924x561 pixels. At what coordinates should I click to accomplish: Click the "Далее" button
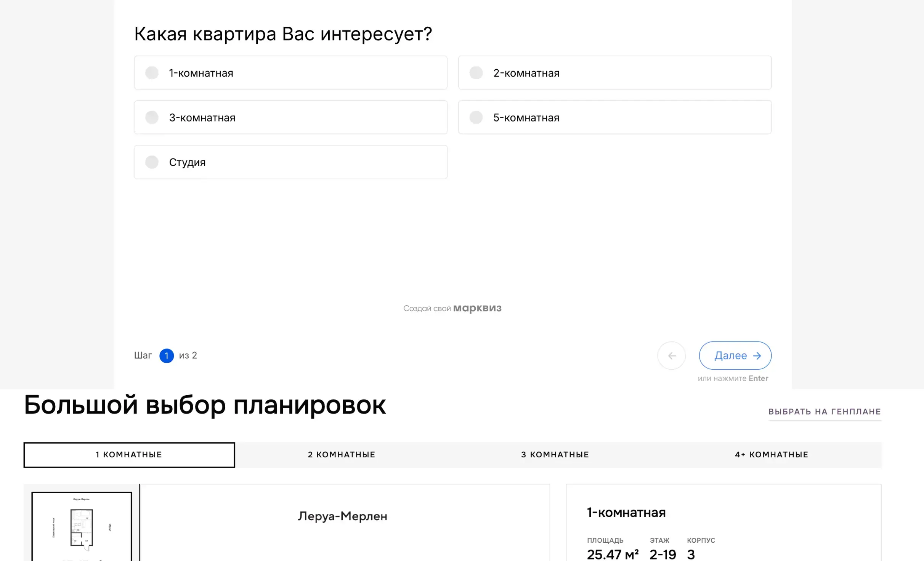[x=735, y=355]
